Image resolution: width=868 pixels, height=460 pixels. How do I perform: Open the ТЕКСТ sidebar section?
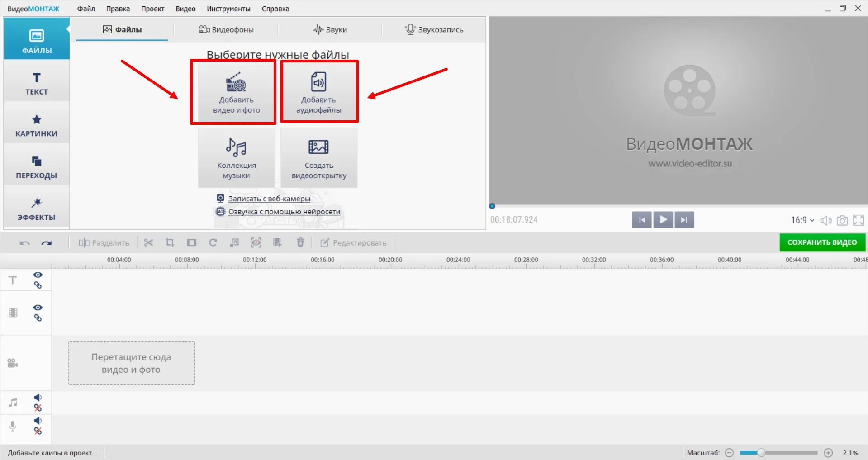pos(37,83)
